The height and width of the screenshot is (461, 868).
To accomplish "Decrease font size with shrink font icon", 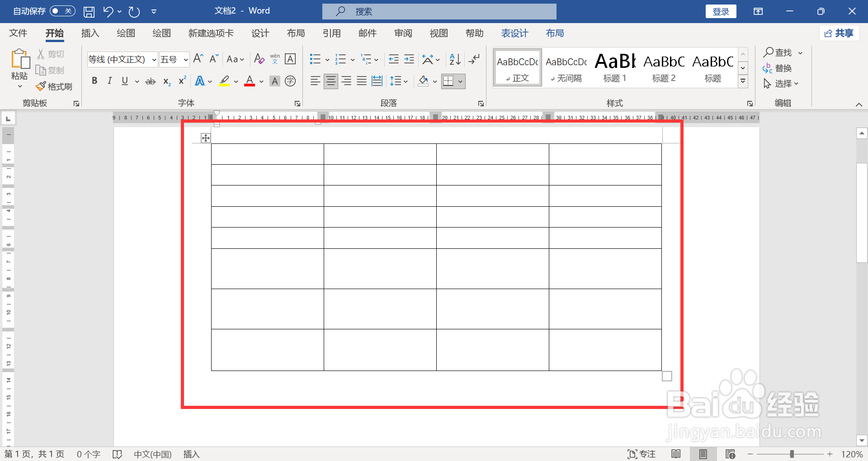I will [x=214, y=59].
